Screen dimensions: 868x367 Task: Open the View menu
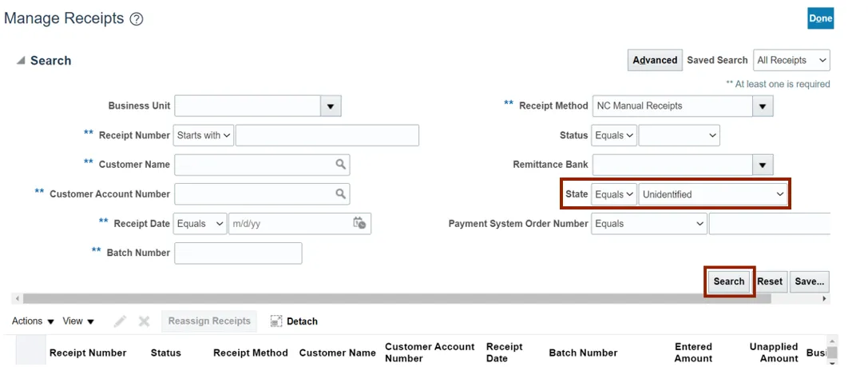78,321
